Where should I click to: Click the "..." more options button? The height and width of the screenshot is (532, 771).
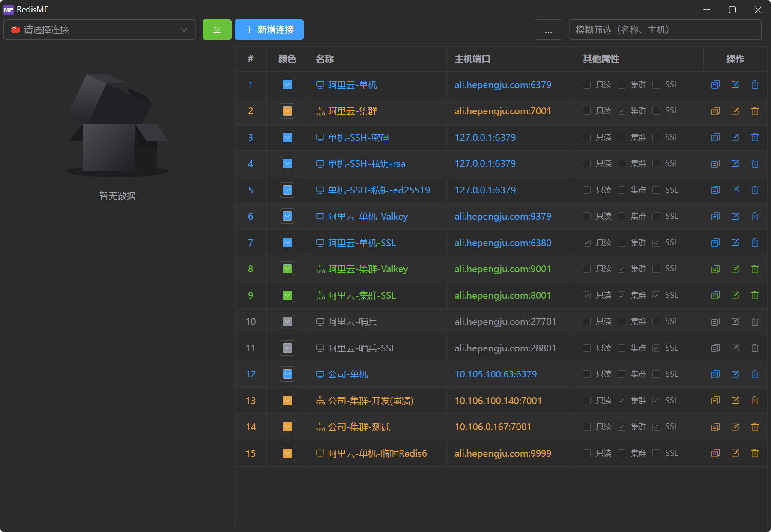[548, 30]
